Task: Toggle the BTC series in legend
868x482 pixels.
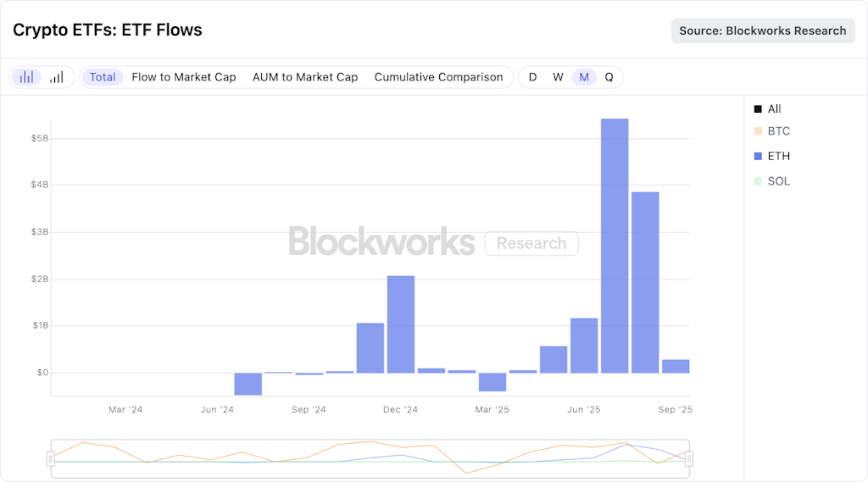Action: 772,131
